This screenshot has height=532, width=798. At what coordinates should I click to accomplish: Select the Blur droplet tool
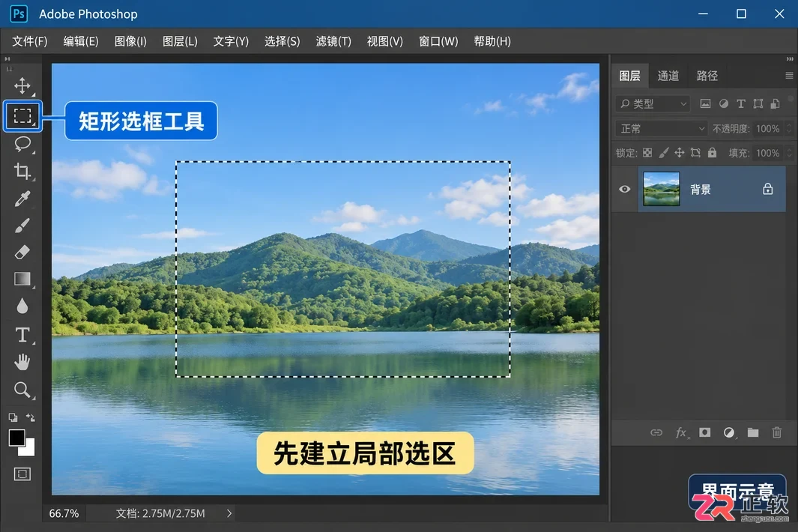22,306
